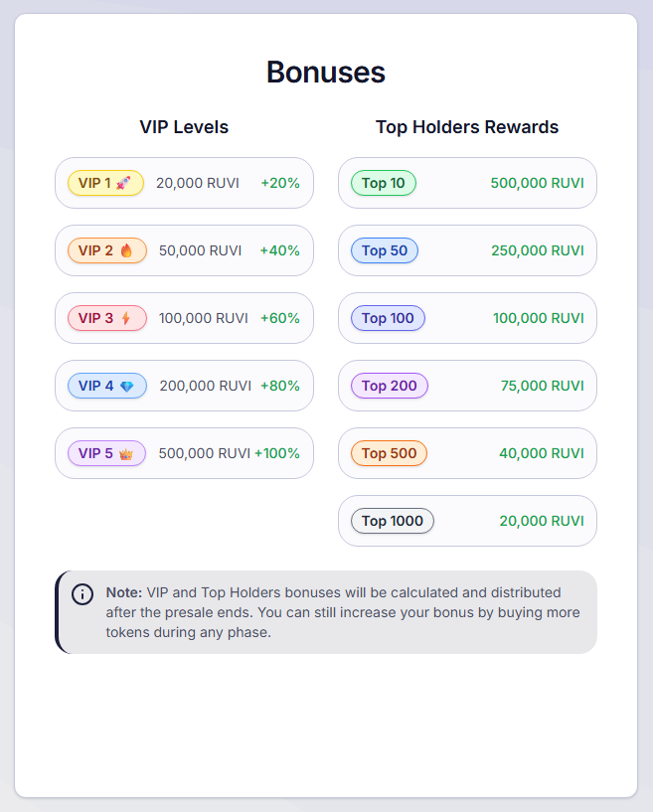Open the VIP 2 bonus card
653x812 pixels.
[x=184, y=250]
